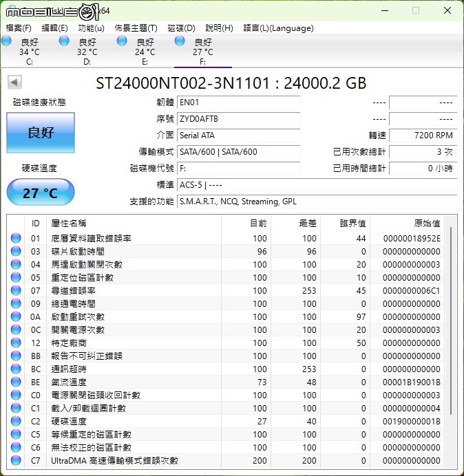Click the blue status orb for drive F:
Image resolution: width=464 pixels, height=476 pixels.
pyautogui.click(x=180, y=41)
